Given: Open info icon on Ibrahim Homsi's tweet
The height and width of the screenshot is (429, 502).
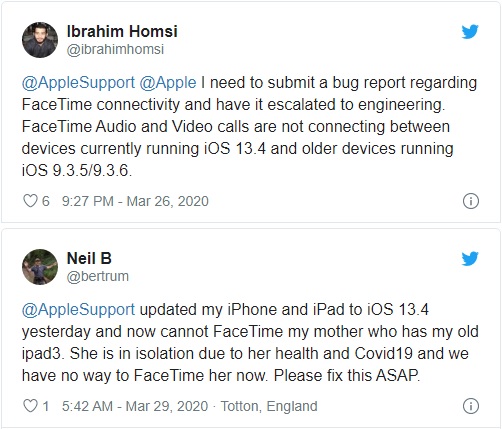Looking at the screenshot, I should click(471, 201).
